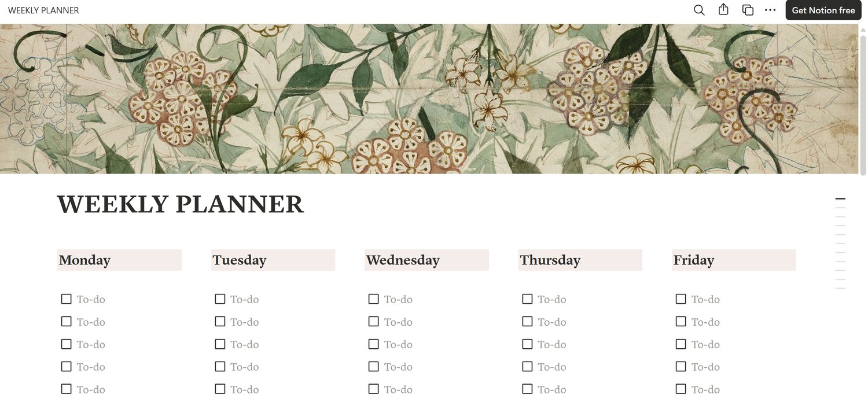
Task: Click the Wednesday column heading
Action: (x=403, y=260)
